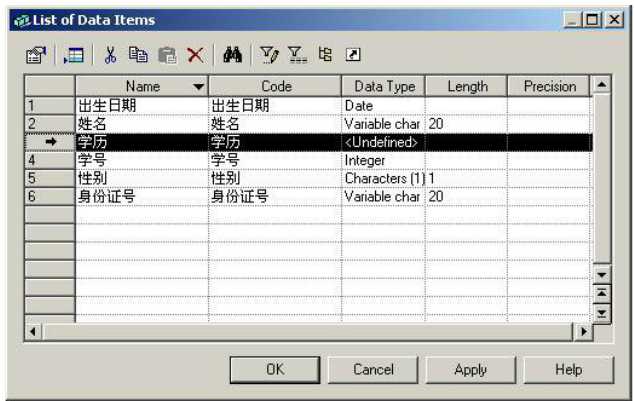The image size is (634, 401).
Task: Click the Code column header
Action: tap(275, 86)
